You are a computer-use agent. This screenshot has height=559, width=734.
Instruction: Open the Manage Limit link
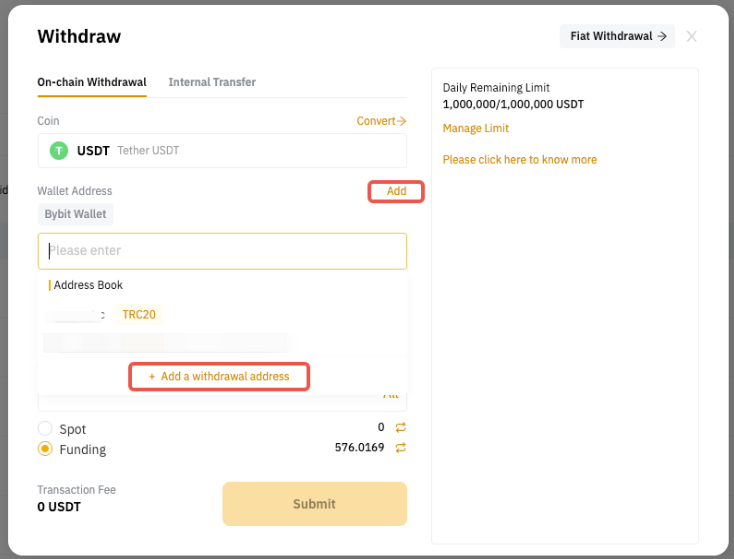point(476,128)
